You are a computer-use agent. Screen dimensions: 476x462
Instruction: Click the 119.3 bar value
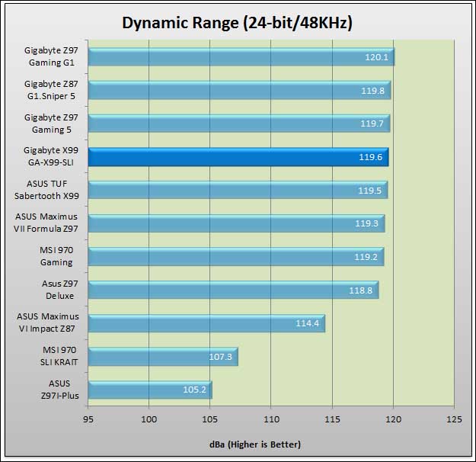coord(367,223)
